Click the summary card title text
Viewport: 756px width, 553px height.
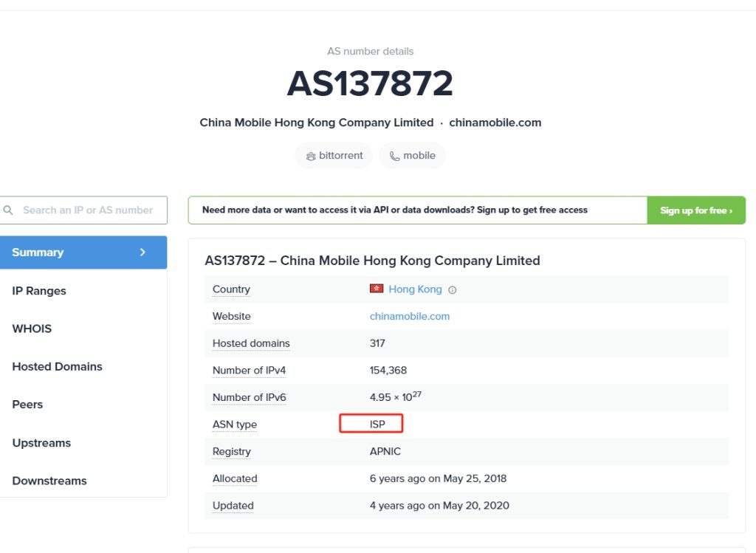[x=372, y=261]
